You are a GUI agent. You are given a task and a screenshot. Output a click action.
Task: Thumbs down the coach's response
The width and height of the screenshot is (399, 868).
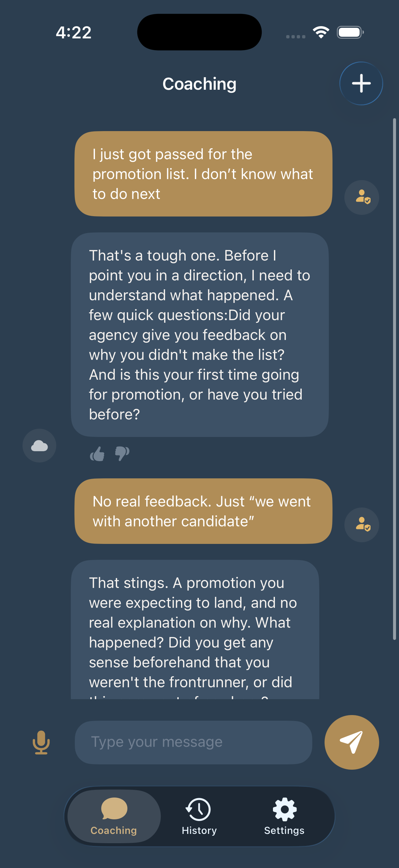[x=122, y=454]
